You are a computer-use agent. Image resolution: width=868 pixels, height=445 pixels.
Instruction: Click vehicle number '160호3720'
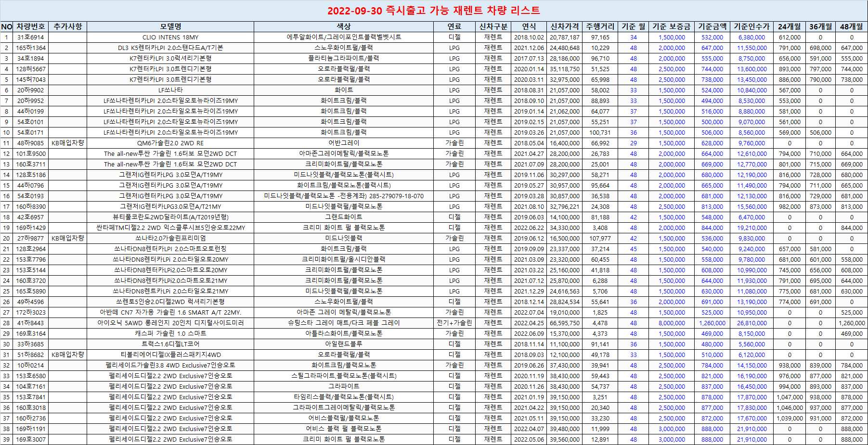click(x=30, y=280)
